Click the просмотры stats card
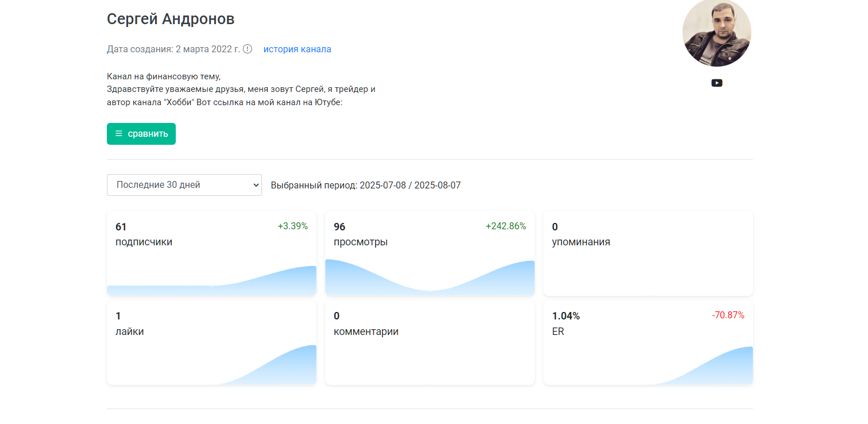Image resolution: width=868 pixels, height=424 pixels. point(430,253)
